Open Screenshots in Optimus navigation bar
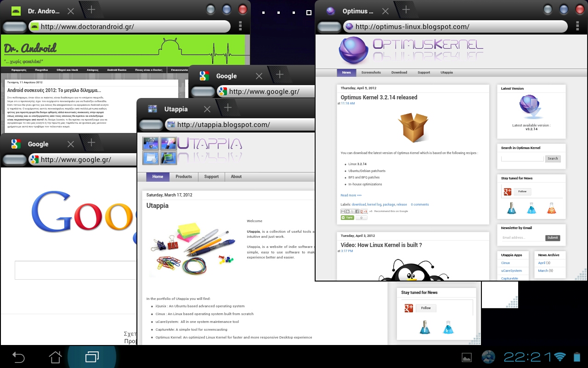Viewport: 588px width, 368px height. (371, 72)
